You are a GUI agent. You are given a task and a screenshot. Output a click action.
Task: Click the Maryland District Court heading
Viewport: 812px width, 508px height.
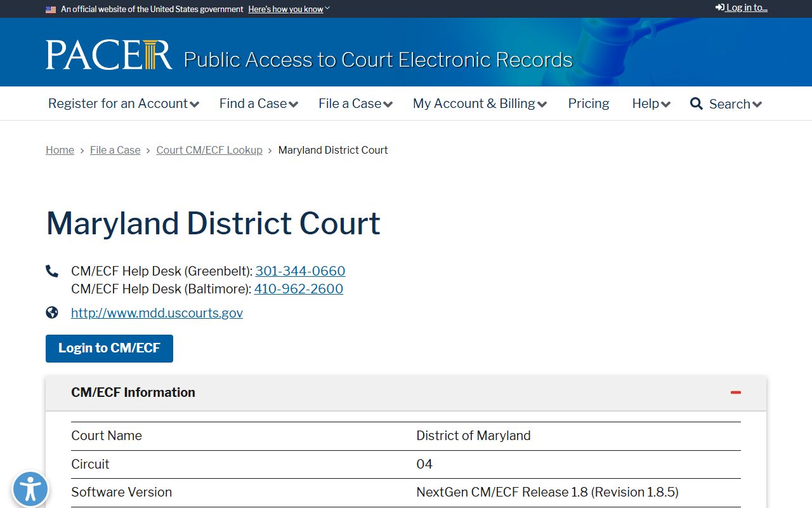tap(213, 224)
